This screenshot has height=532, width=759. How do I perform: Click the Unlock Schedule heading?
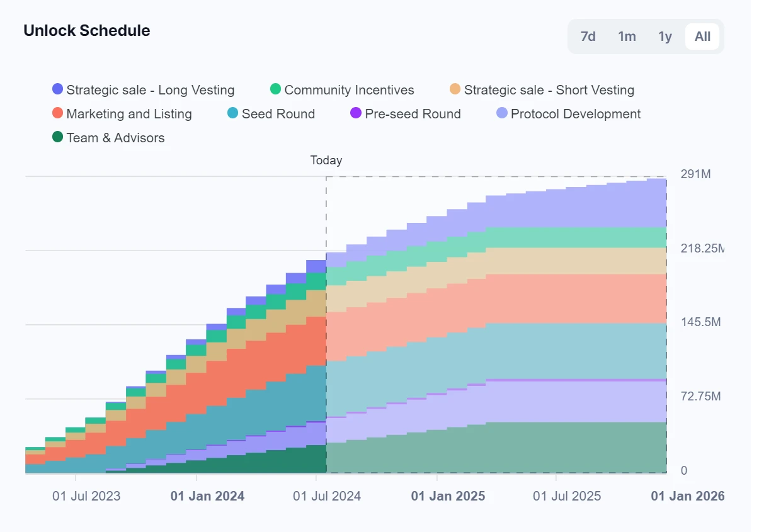87,31
